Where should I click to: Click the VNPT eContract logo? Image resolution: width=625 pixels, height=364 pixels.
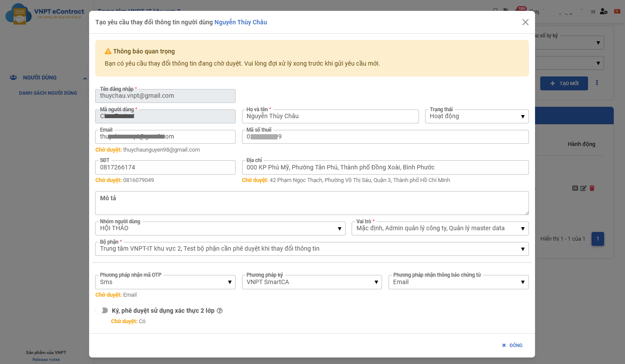pyautogui.click(x=45, y=14)
